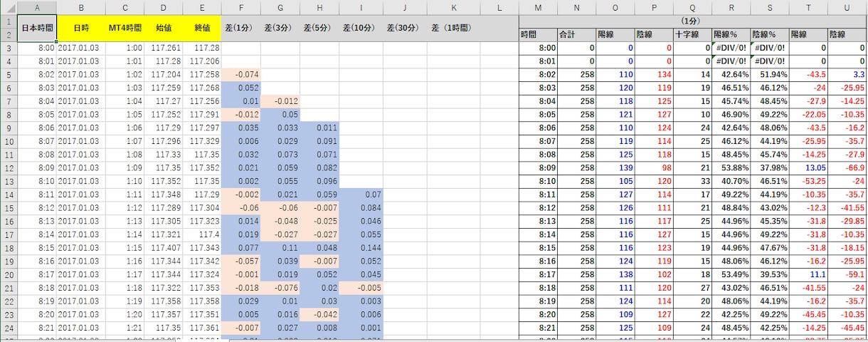Click the cell showing 40.70%
Screen dimensions: 868x342
[x=731, y=182]
